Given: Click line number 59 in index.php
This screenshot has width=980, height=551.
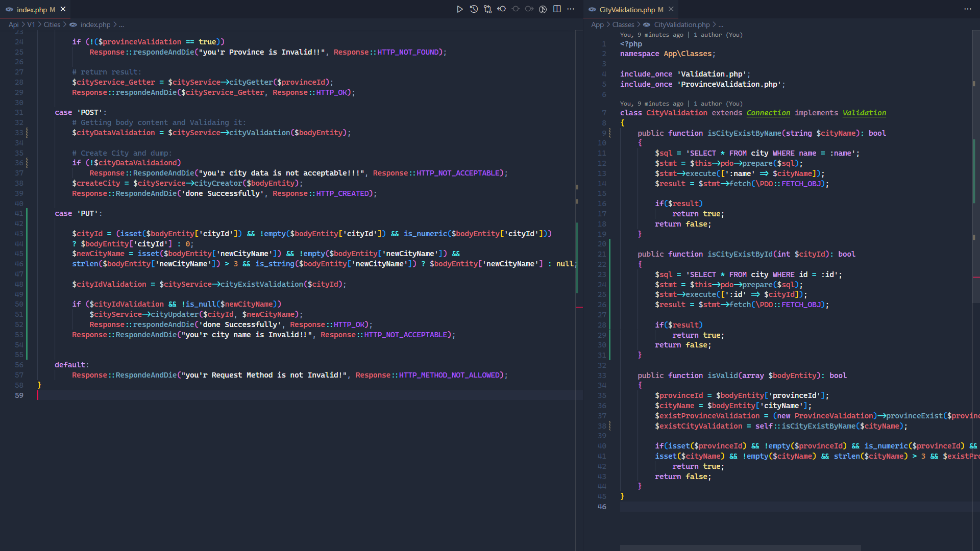Looking at the screenshot, I should click(19, 395).
